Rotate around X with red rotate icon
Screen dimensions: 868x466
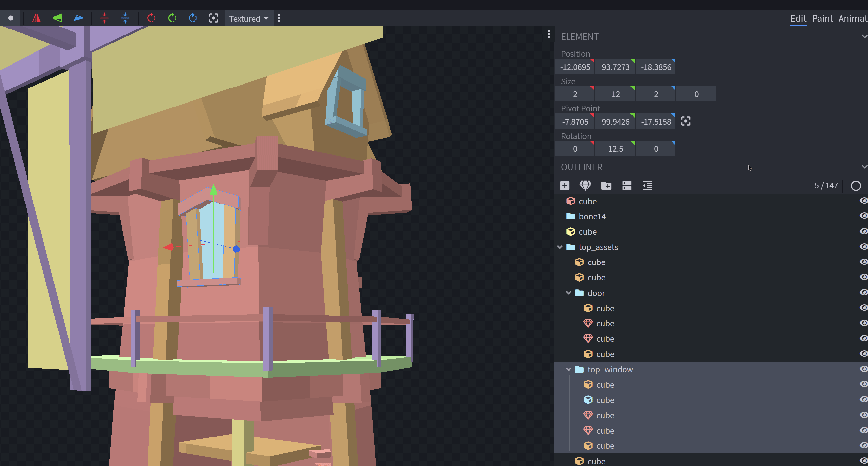tap(151, 18)
